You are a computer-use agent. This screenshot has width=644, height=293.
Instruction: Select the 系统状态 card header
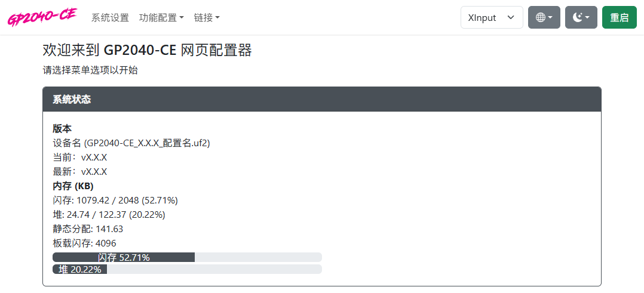[321, 99]
